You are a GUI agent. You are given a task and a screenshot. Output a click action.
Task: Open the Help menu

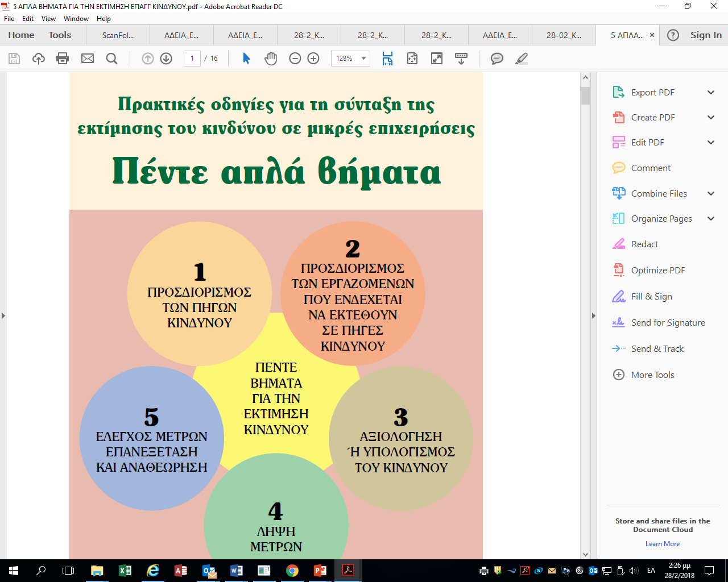104,19
